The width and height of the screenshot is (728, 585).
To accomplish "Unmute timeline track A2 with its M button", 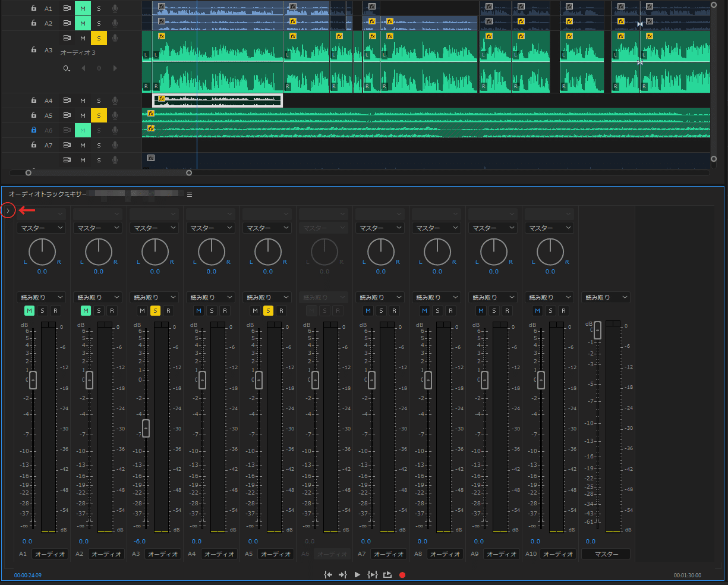I will click(x=83, y=24).
